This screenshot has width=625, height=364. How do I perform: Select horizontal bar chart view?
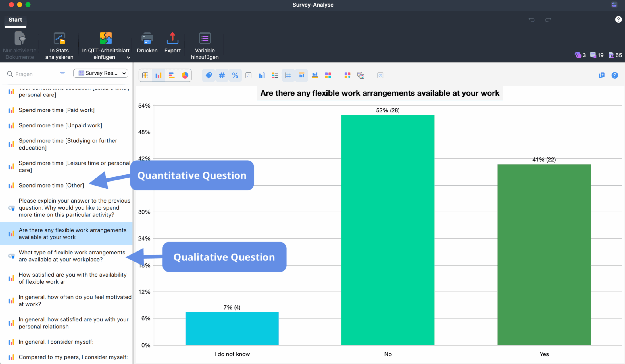point(172,75)
